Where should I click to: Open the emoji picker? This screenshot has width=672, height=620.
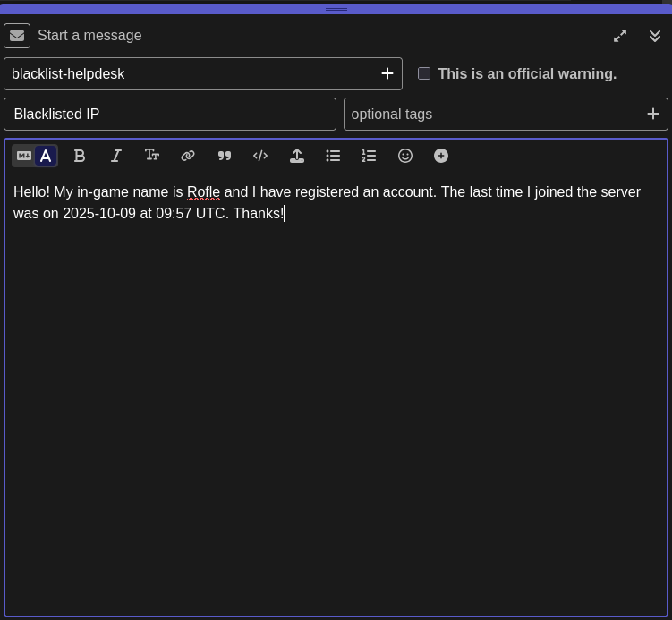[x=405, y=156]
